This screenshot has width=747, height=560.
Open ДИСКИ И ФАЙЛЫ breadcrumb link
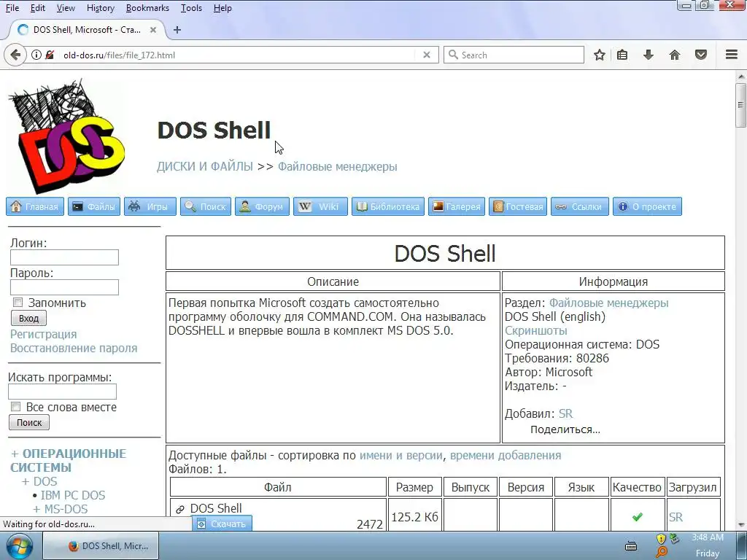click(205, 167)
